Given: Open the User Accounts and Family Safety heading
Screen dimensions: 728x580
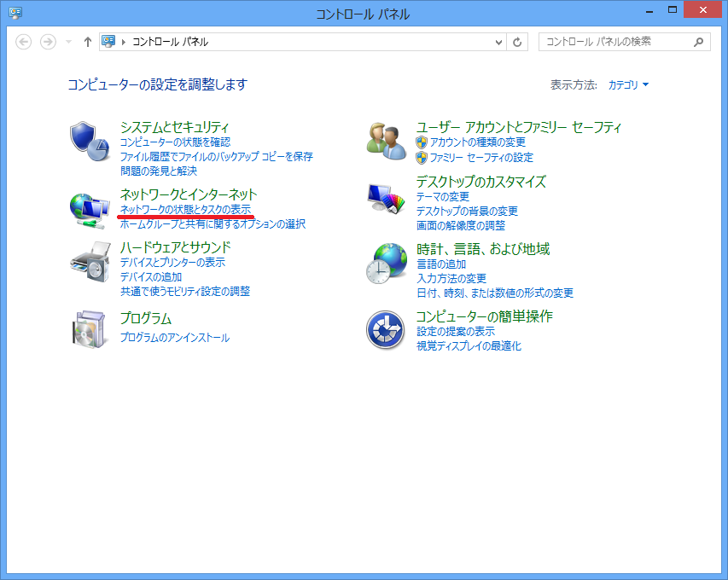Looking at the screenshot, I should coord(519,127).
